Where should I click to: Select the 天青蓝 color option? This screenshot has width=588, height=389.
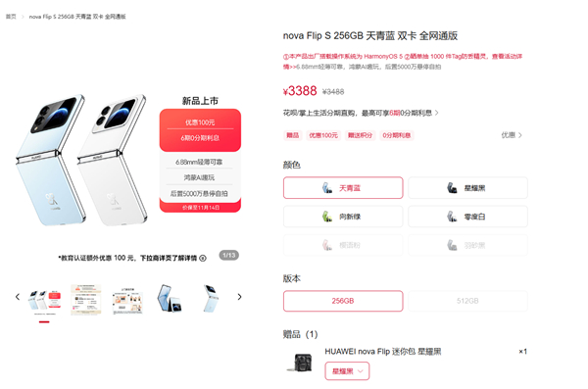343,188
